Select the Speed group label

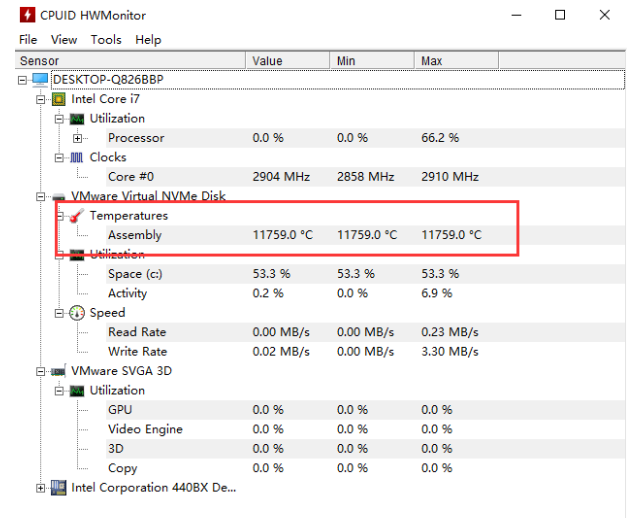pyautogui.click(x=107, y=313)
